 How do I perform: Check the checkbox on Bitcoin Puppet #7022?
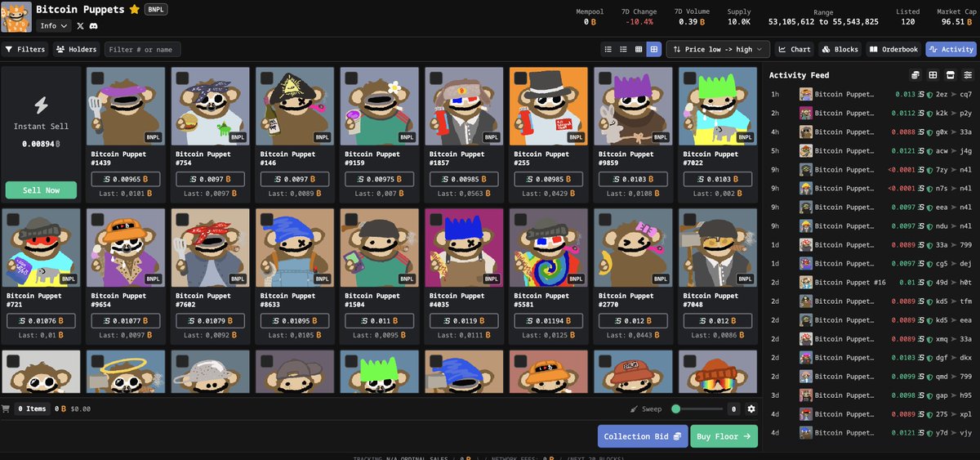tap(688, 78)
